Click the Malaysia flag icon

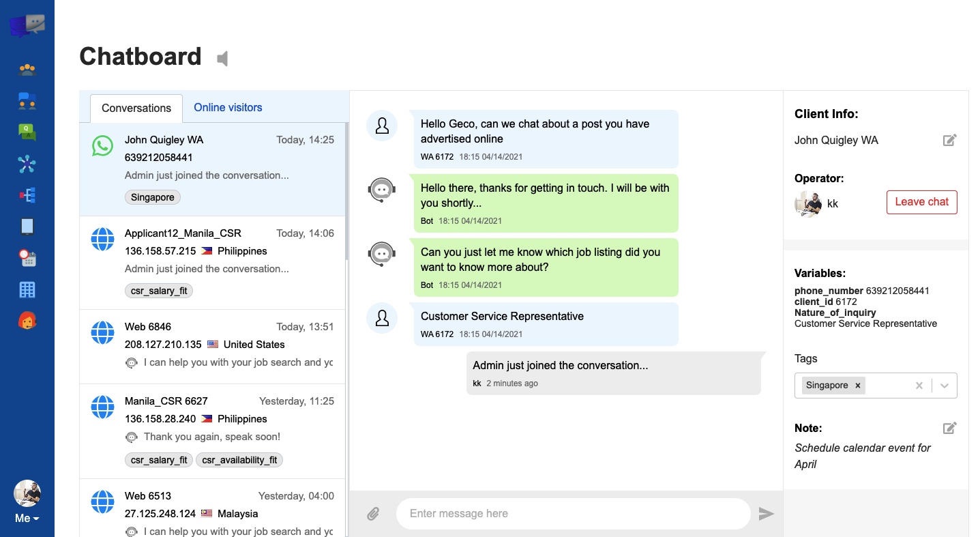pos(207,514)
